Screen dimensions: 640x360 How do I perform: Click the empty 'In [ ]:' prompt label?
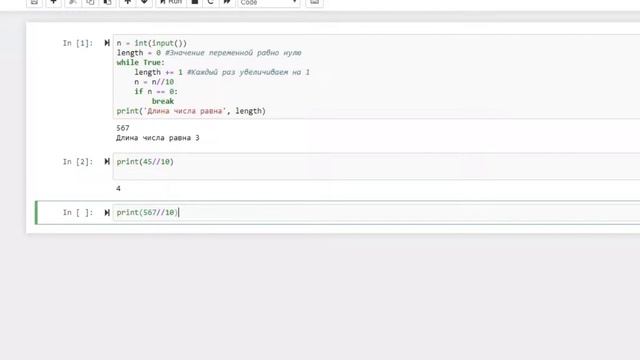pos(78,213)
